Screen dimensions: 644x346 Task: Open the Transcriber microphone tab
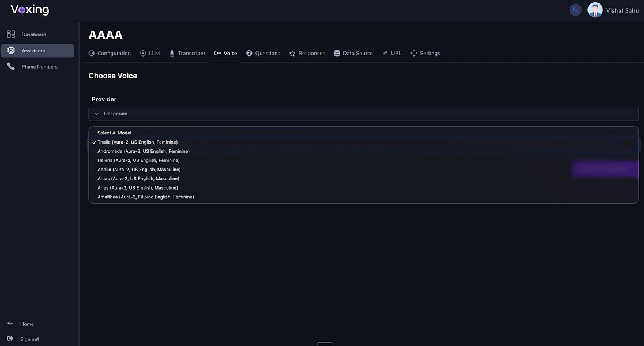pyautogui.click(x=187, y=54)
